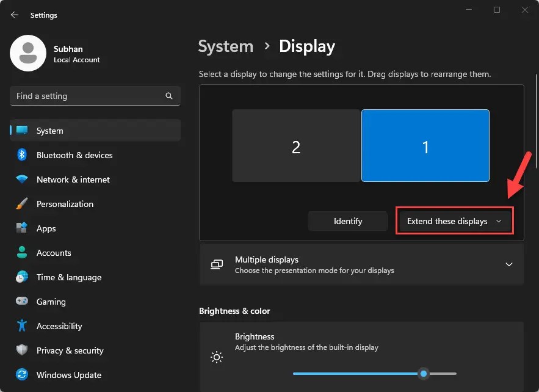
Task: Open Privacy & security settings
Action: [x=70, y=350]
